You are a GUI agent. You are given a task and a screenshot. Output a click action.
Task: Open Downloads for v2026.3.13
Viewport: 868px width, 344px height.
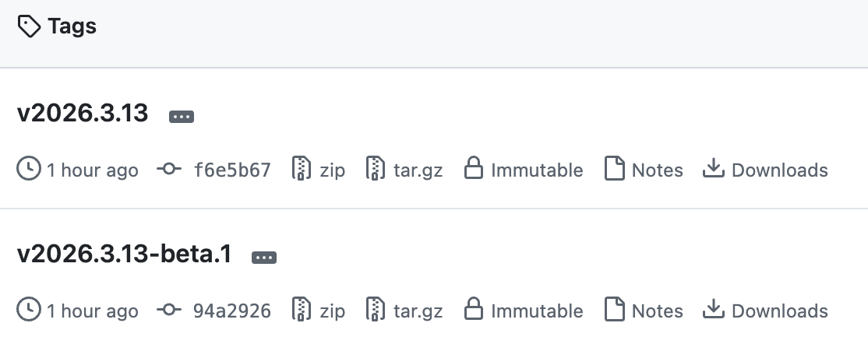point(779,170)
